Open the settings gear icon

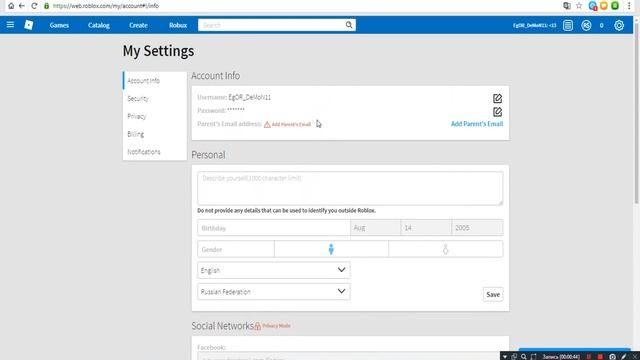(x=619, y=25)
